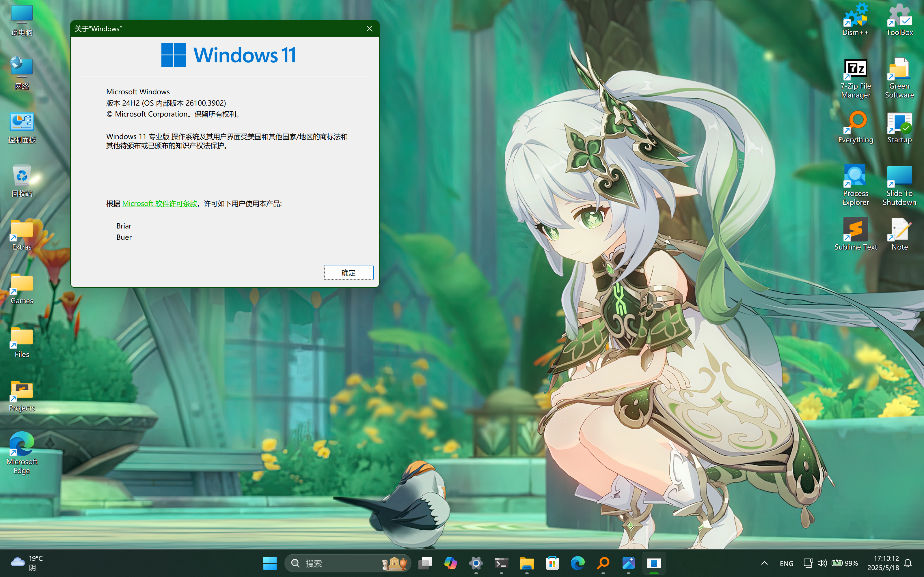Open the Microsoft 软件许可条款 link
The width and height of the screenshot is (924, 577).
pyautogui.click(x=159, y=204)
